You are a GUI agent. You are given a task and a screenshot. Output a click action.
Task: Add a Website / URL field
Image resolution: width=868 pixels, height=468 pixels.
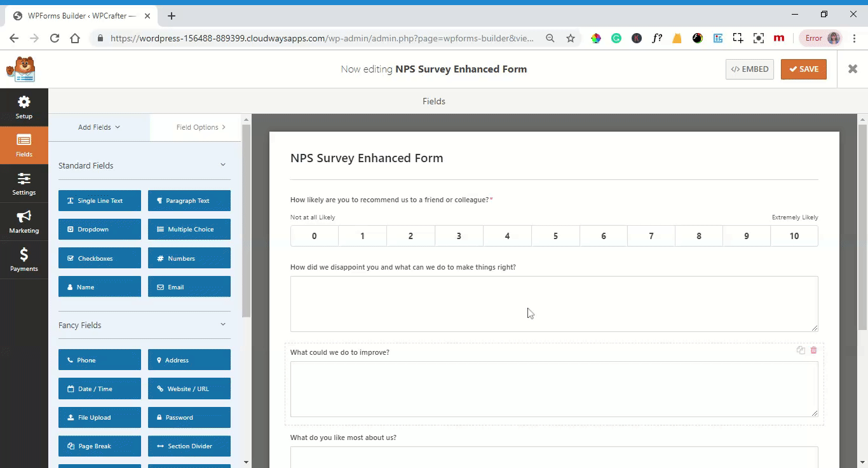click(189, 389)
